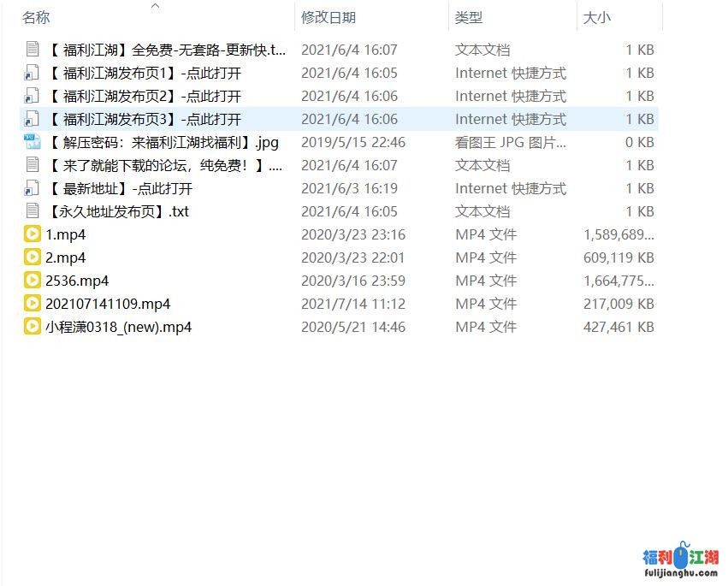Click the 2536.mp4 file icon
728x586 pixels.
point(33,281)
